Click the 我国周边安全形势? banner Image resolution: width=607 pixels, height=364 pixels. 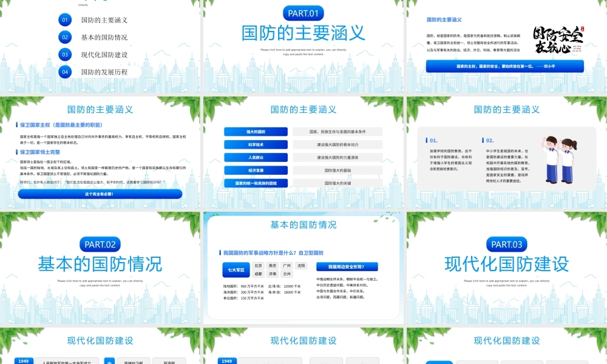coord(347,267)
